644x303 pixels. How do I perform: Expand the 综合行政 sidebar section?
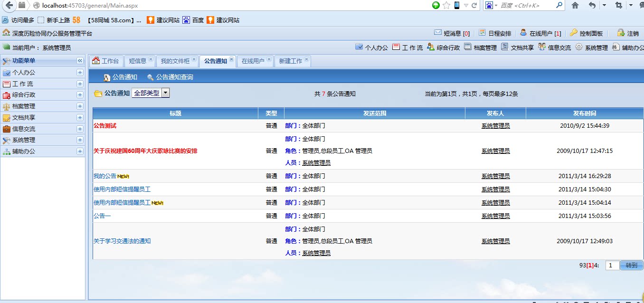[x=81, y=95]
